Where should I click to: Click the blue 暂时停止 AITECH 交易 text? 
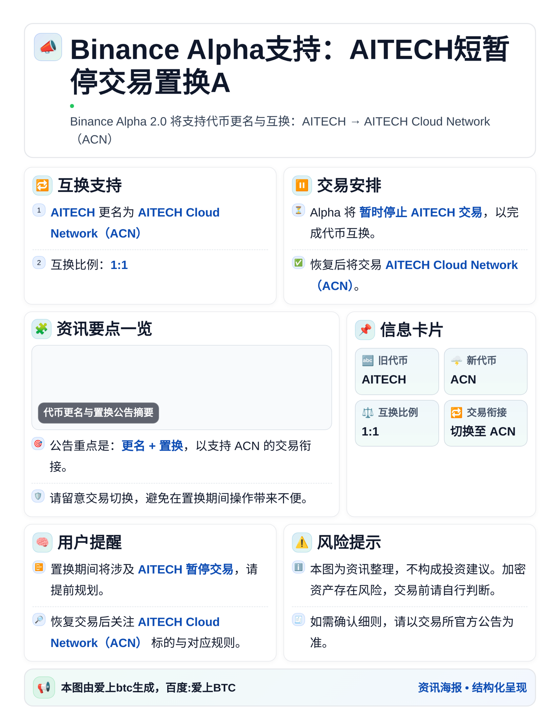coord(421,212)
